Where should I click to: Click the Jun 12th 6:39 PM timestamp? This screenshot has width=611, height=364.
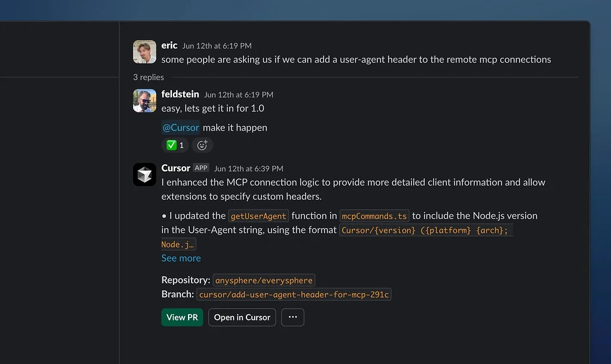pos(248,168)
